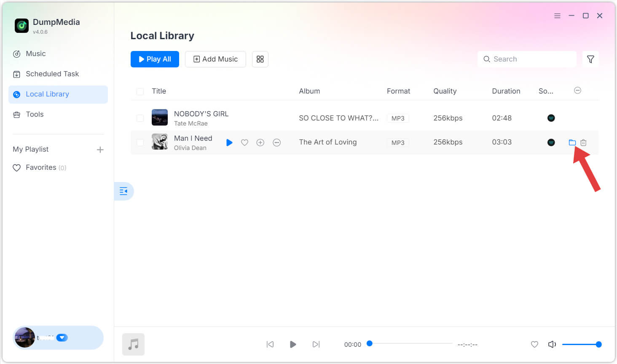Viewport: 617px width, 364px height.
Task: Check the select-all checkbox in the header
Action: click(x=140, y=91)
